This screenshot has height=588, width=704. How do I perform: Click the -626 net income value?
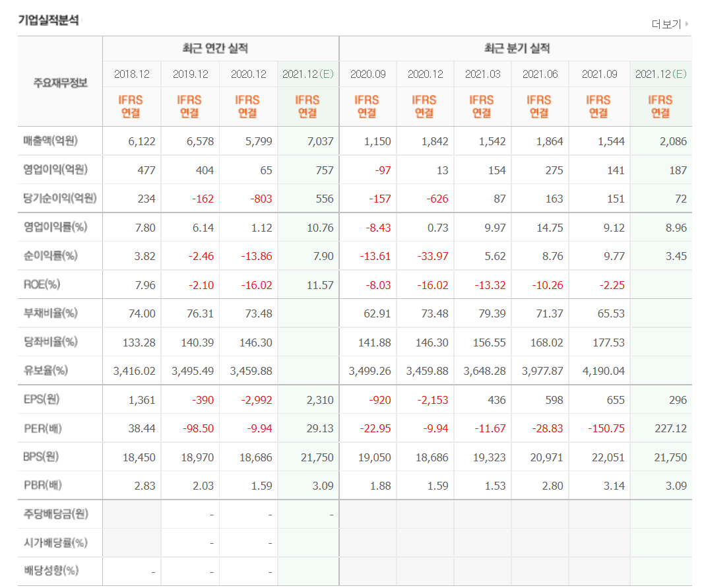(x=437, y=199)
